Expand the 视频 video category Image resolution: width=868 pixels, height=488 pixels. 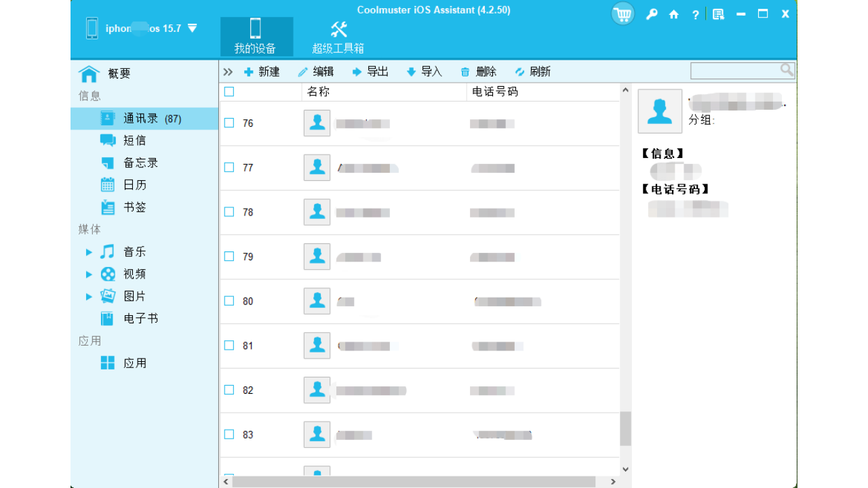point(89,274)
